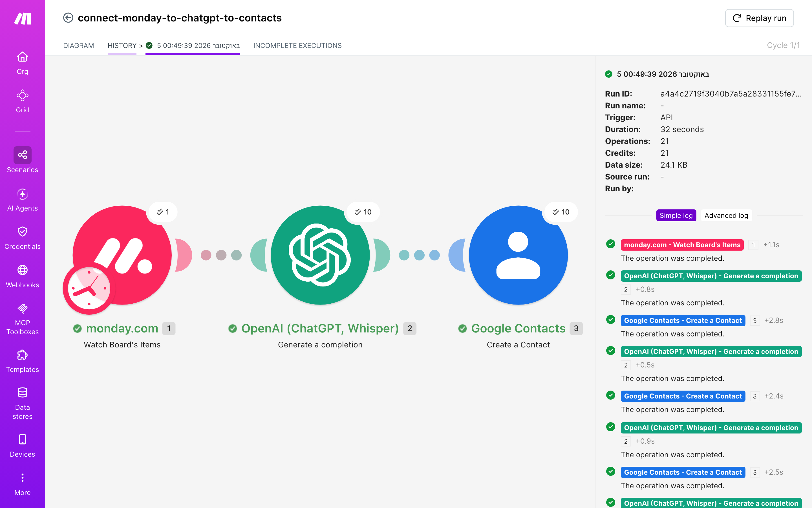
Task: Open Google Contacts Create a Contact entry (+2.5s)
Action: tap(683, 472)
